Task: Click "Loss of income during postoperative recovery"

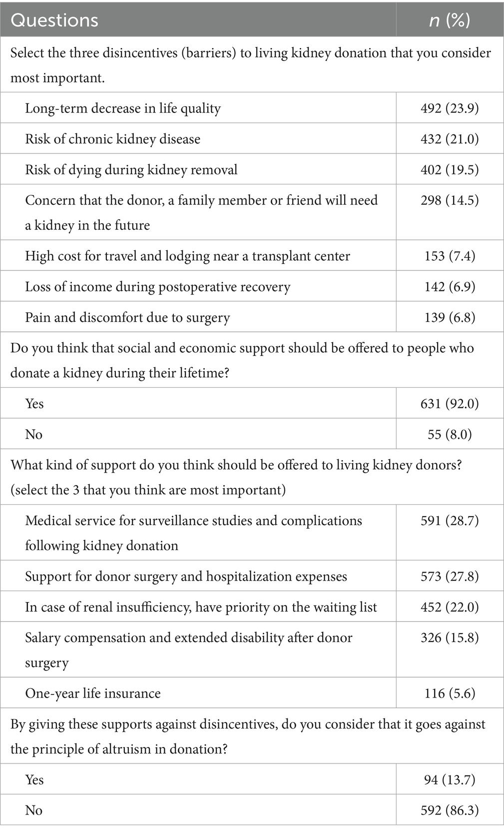Action: pos(158,287)
